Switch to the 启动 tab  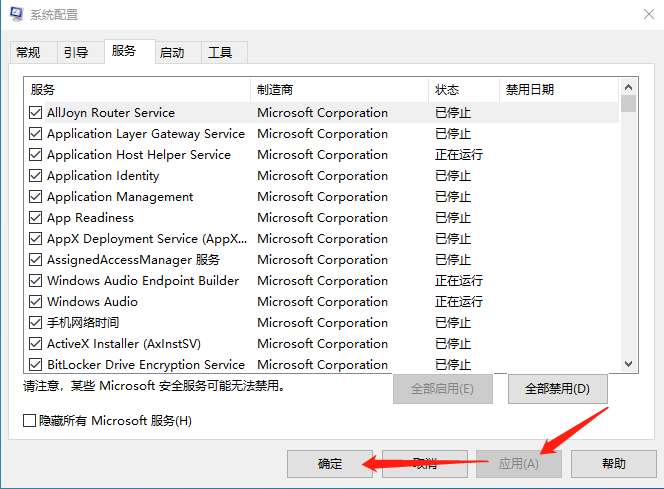[172, 53]
